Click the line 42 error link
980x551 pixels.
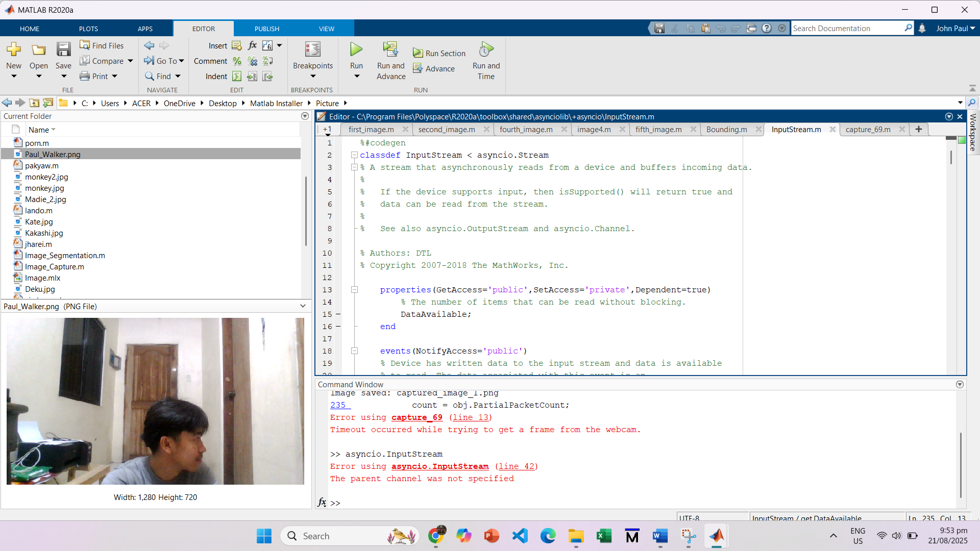(x=516, y=466)
